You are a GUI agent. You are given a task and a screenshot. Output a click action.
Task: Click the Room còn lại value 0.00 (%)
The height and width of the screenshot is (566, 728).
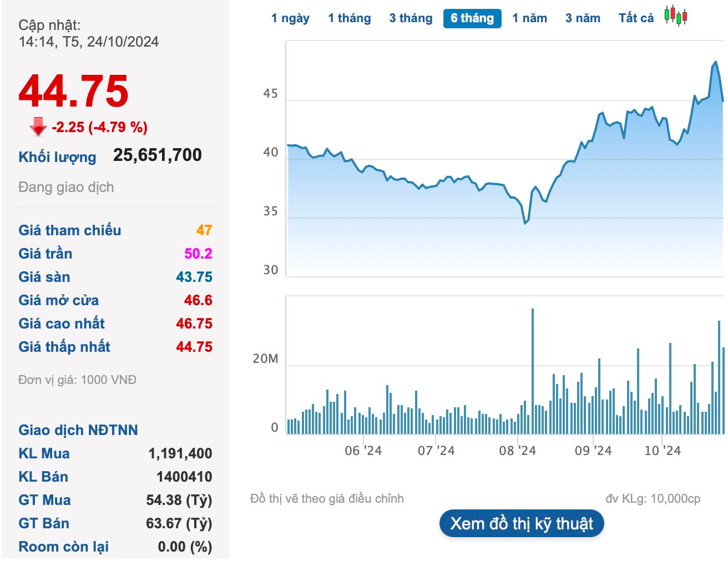point(185,547)
